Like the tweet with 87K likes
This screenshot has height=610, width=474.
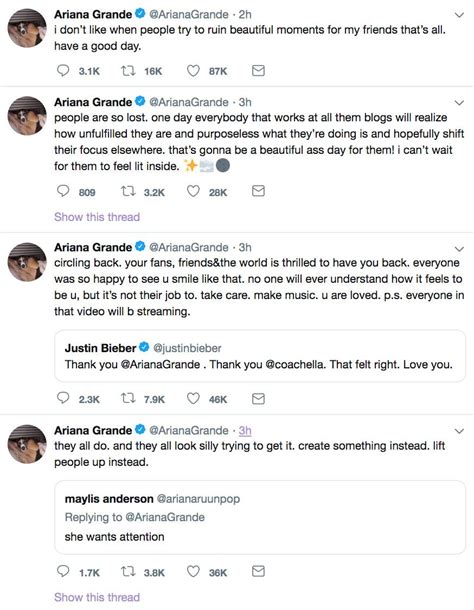(x=193, y=71)
